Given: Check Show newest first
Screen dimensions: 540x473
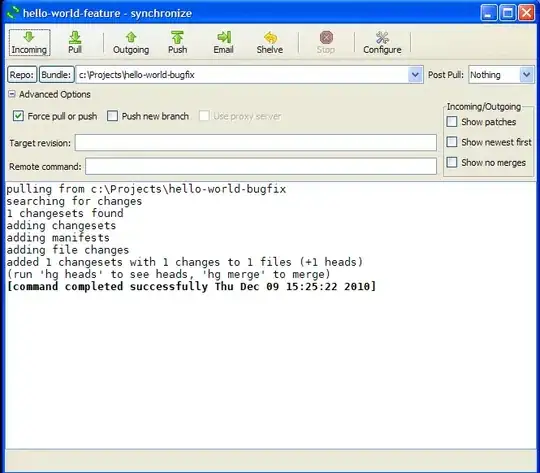Looking at the screenshot, I should (x=452, y=142).
